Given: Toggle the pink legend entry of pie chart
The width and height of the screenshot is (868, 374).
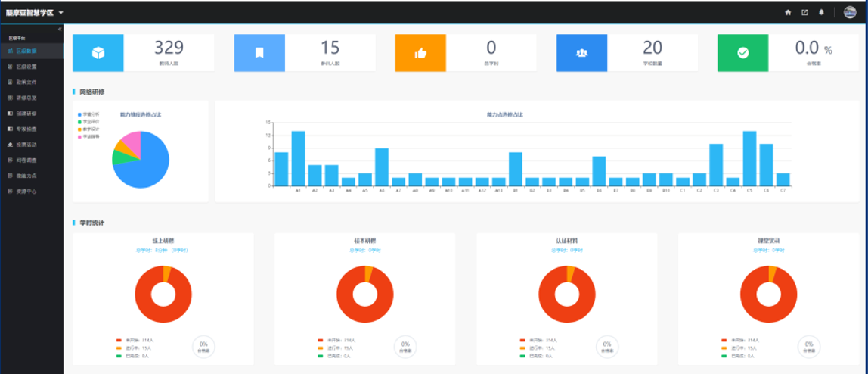Looking at the screenshot, I should pos(89,136).
